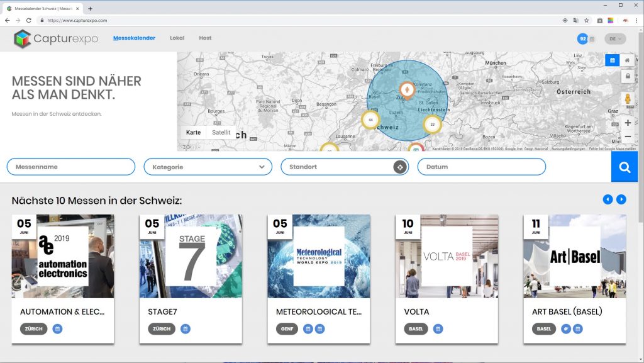Bookmark this page with the star icon
The image size is (644, 363).
587,20
